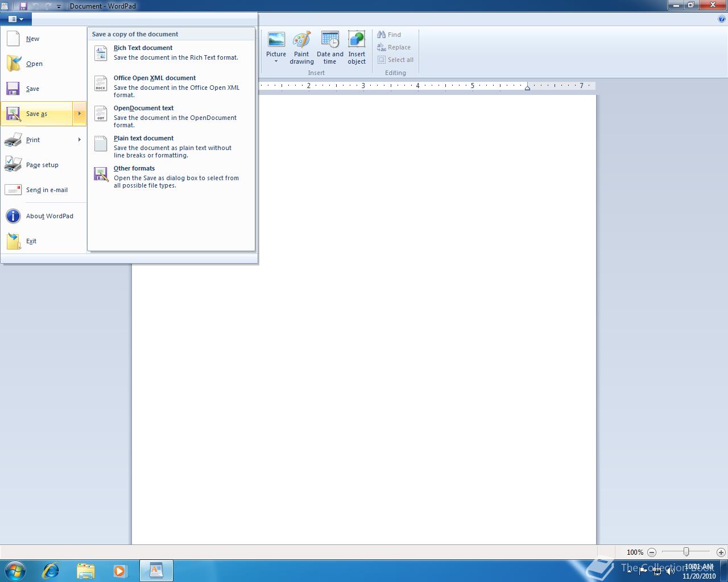Image resolution: width=728 pixels, height=582 pixels.
Task: Click the zoom out minus button
Action: tap(652, 552)
